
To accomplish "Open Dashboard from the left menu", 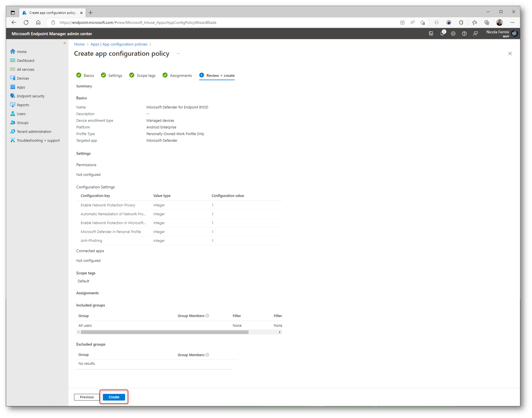I will (x=26, y=60).
